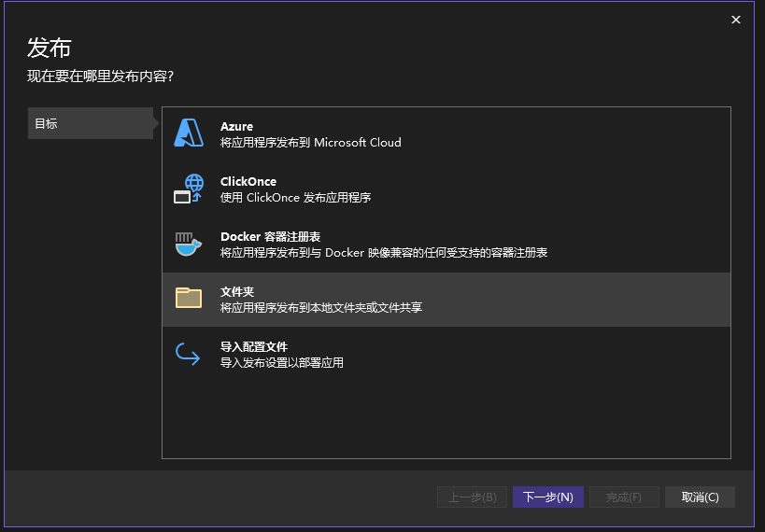Choose the Docker 容器注册表 title

tap(270, 236)
